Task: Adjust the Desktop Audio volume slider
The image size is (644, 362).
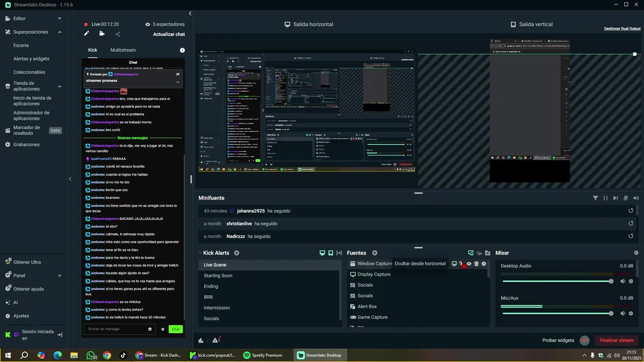Action: [557, 282]
